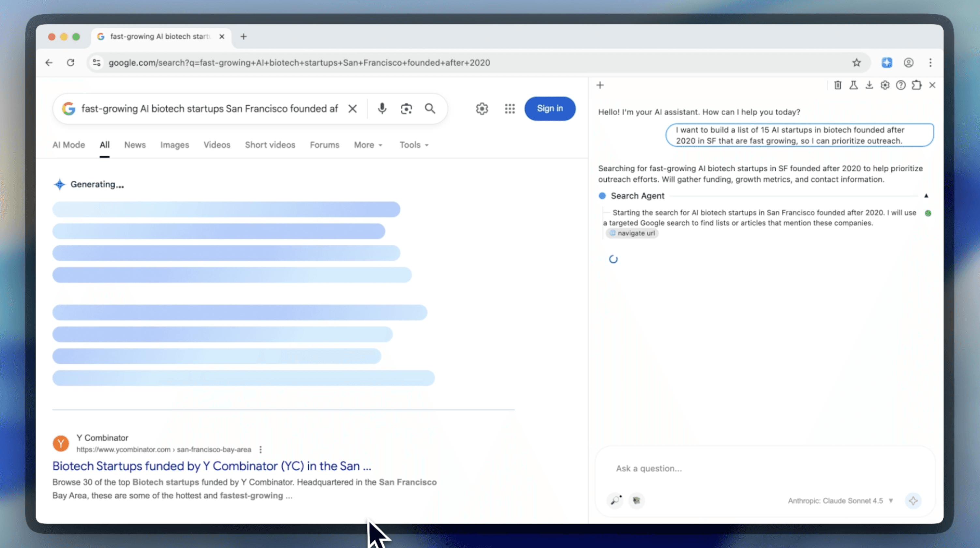This screenshot has height=548, width=980.
Task: Click the ycombinator.com result URL text
Action: tap(164, 450)
